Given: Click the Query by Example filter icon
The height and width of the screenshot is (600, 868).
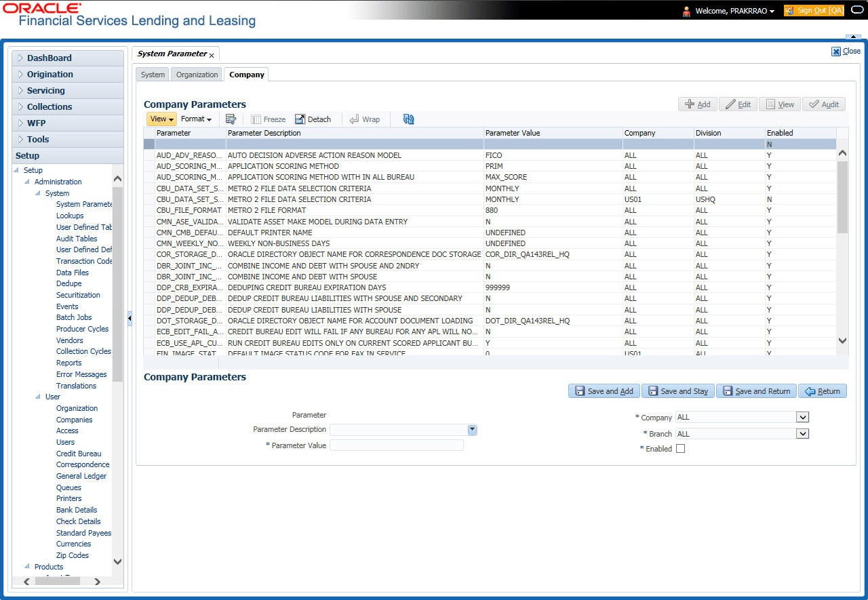Looking at the screenshot, I should (x=231, y=119).
